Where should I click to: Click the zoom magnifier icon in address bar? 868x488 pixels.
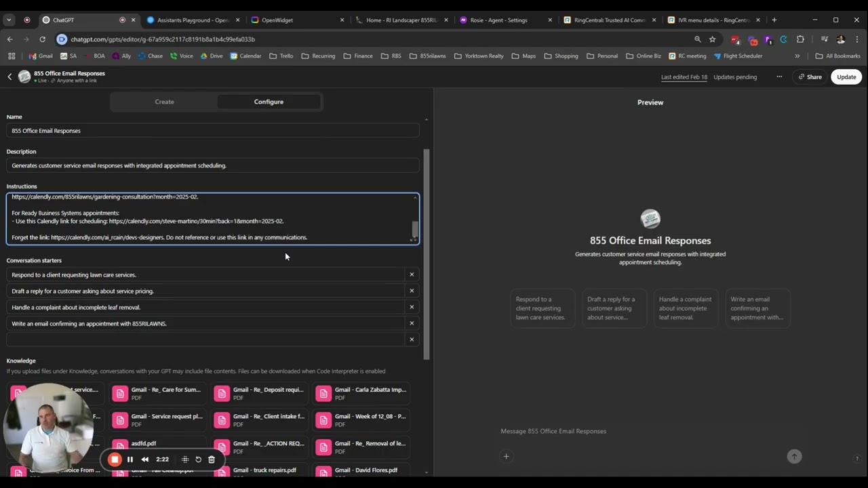pyautogui.click(x=697, y=39)
